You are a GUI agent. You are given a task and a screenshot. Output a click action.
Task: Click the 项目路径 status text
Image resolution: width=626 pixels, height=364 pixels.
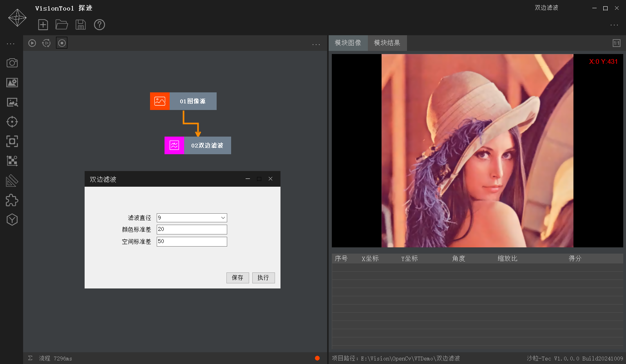click(396, 359)
